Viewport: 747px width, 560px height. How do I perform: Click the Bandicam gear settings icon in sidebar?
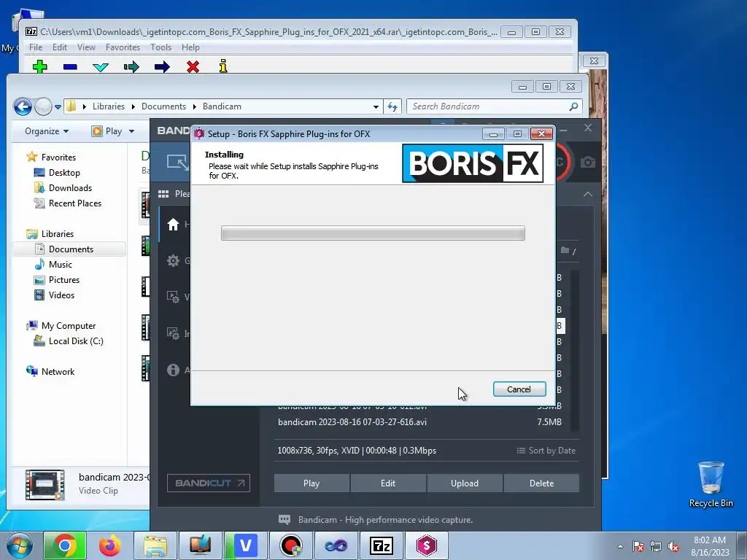(x=173, y=261)
